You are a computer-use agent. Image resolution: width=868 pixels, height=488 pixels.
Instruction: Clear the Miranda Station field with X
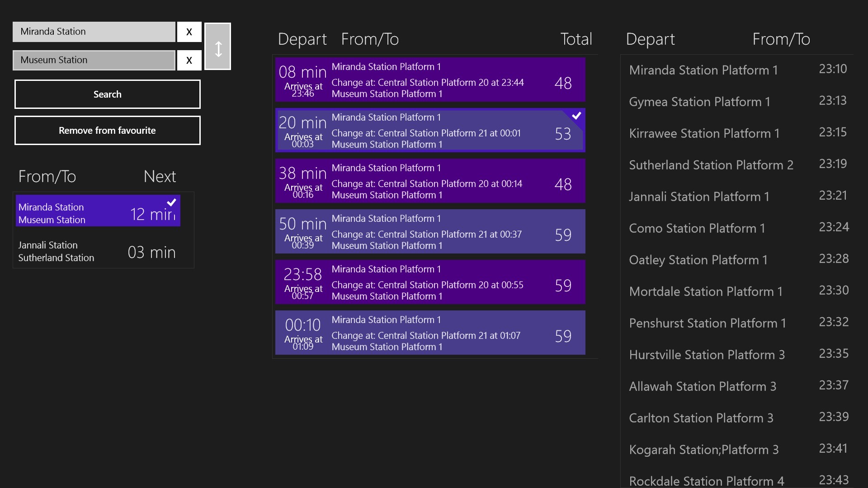[189, 32]
